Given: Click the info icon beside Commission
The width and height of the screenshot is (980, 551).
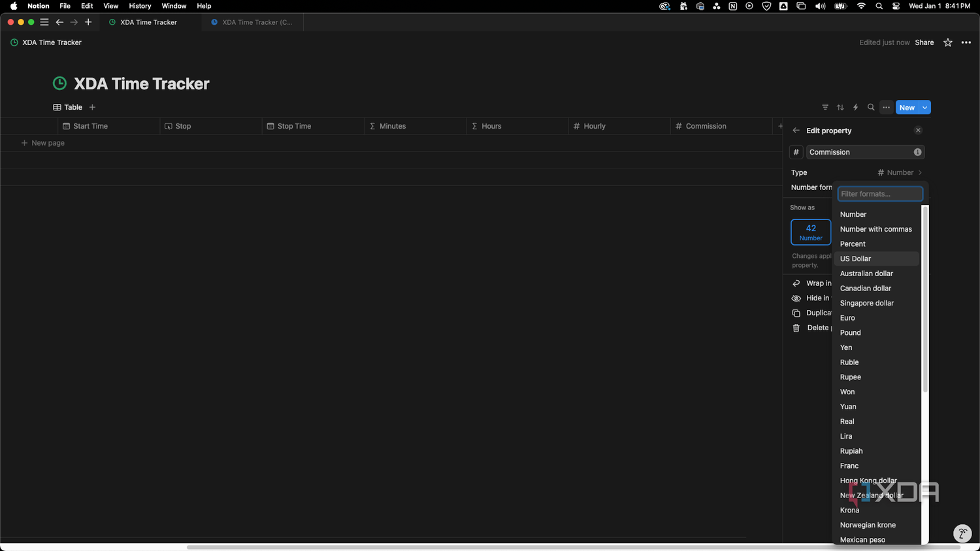Looking at the screenshot, I should click(917, 152).
